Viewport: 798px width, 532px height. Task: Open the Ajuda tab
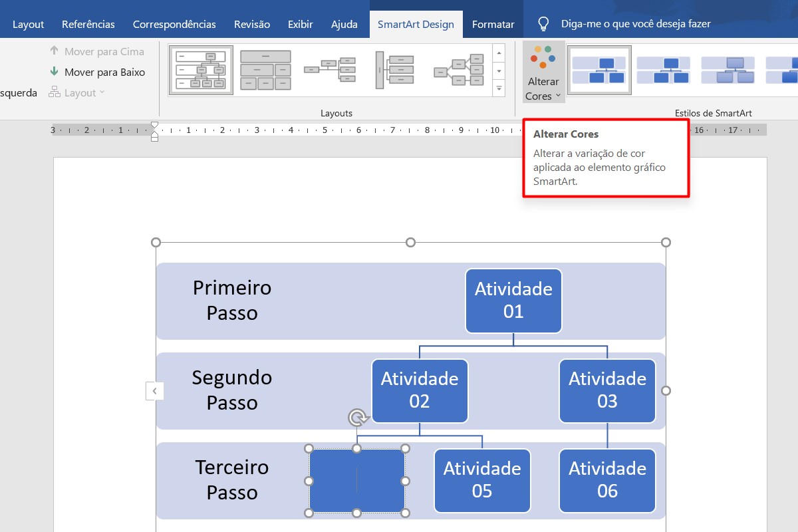pos(344,24)
